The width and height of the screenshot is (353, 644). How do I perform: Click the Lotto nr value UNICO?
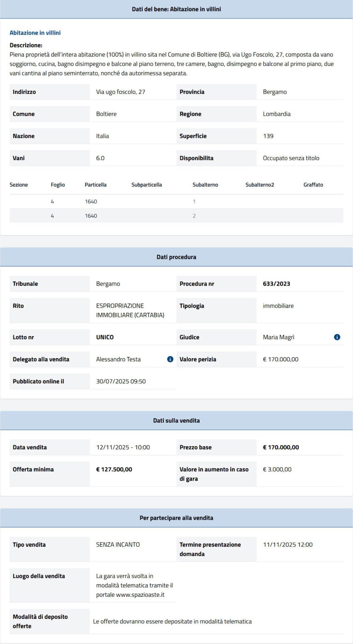pos(105,337)
